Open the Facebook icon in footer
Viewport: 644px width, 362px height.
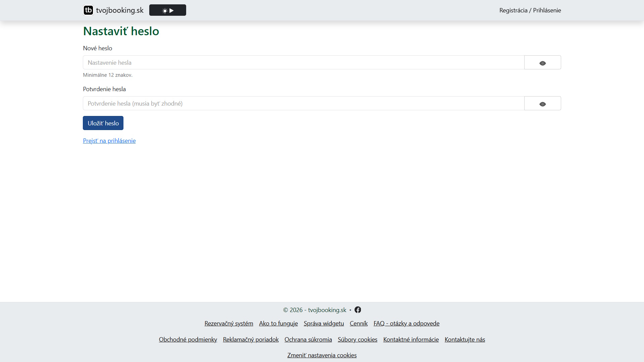(x=358, y=310)
